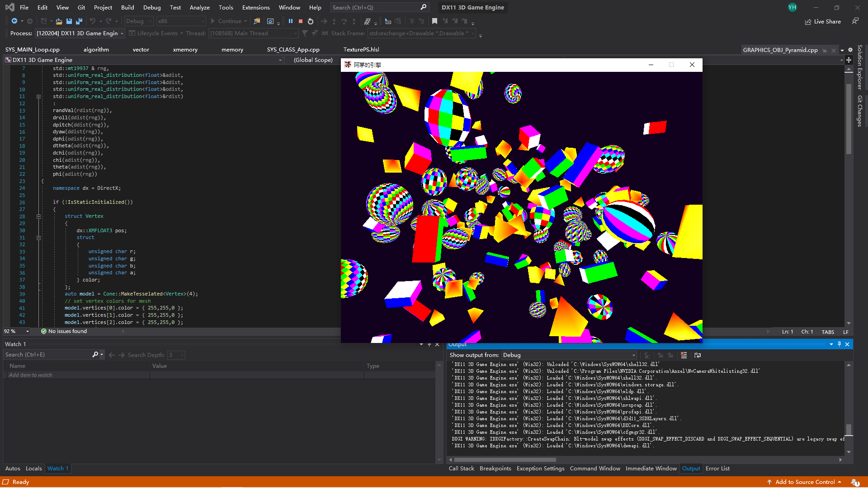Click Add to Source Control

pyautogui.click(x=805, y=482)
